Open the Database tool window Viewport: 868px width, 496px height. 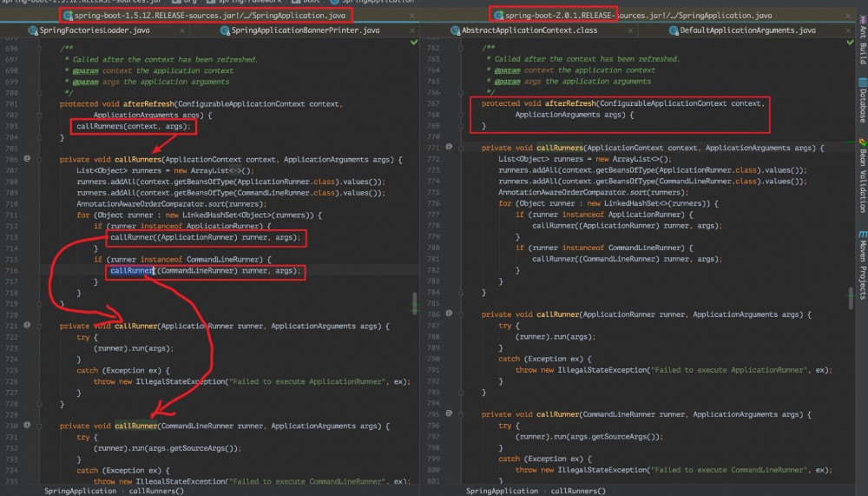[x=863, y=101]
